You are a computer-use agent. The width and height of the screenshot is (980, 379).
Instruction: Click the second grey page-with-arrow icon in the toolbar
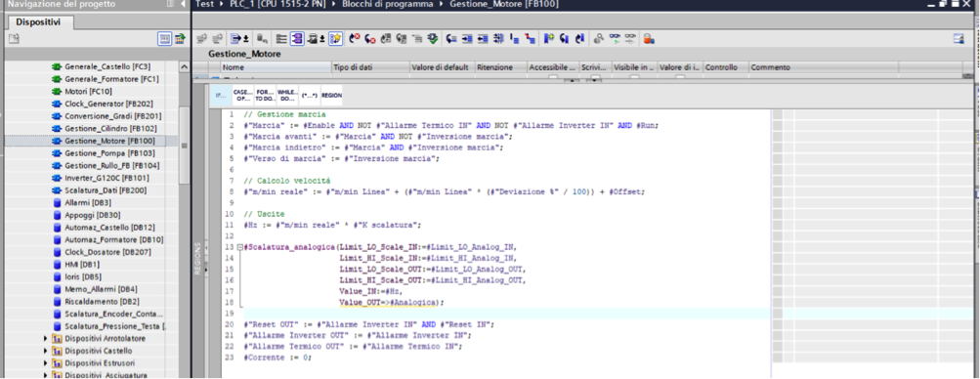(x=402, y=39)
